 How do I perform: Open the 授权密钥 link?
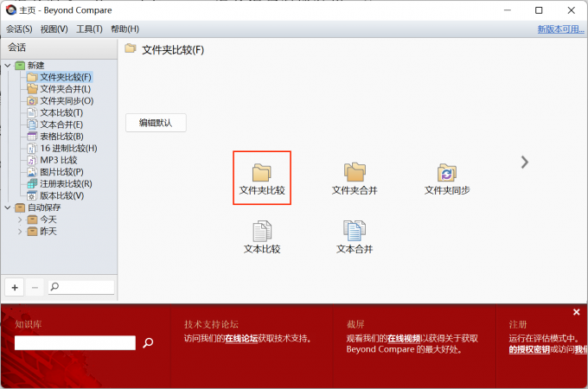click(x=528, y=349)
